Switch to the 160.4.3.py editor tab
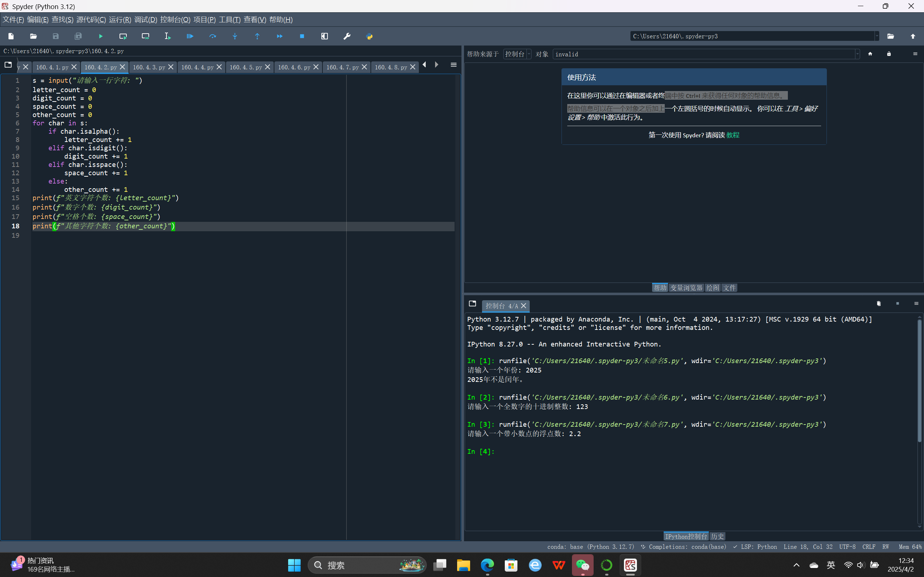The height and width of the screenshot is (577, 924). pos(149,67)
